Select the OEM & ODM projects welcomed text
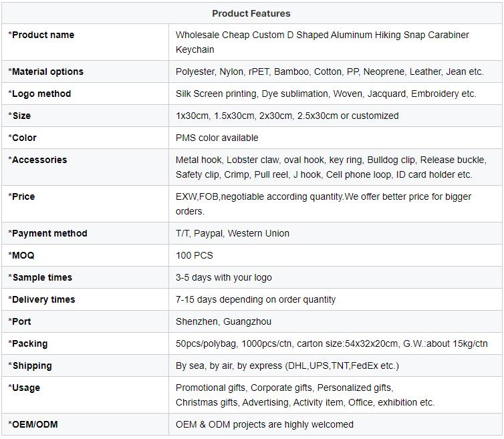 click(265, 424)
